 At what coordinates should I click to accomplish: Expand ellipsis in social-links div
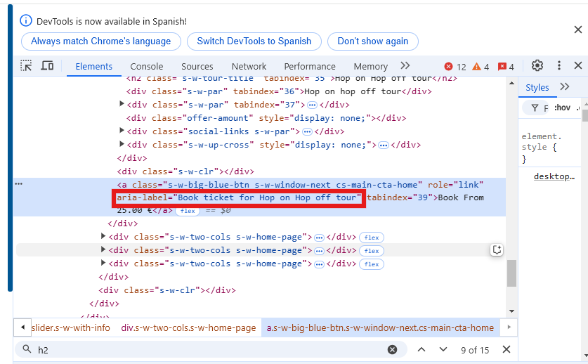click(x=307, y=131)
